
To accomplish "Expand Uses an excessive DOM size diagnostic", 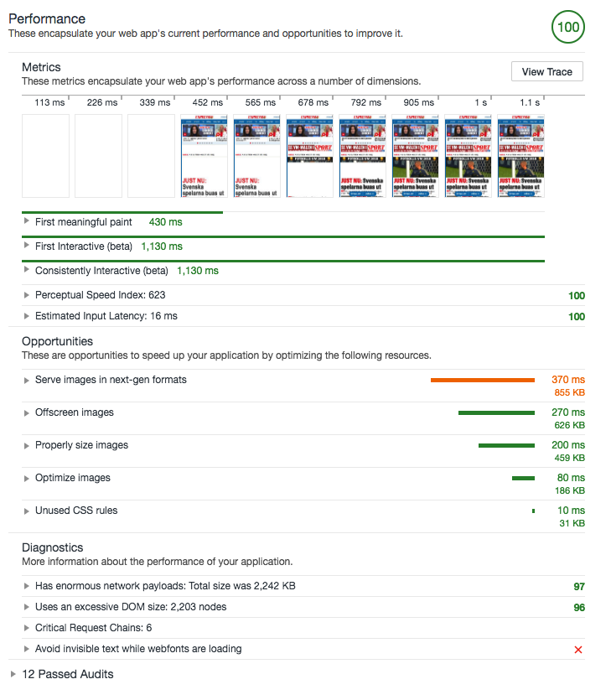I will pos(130,607).
